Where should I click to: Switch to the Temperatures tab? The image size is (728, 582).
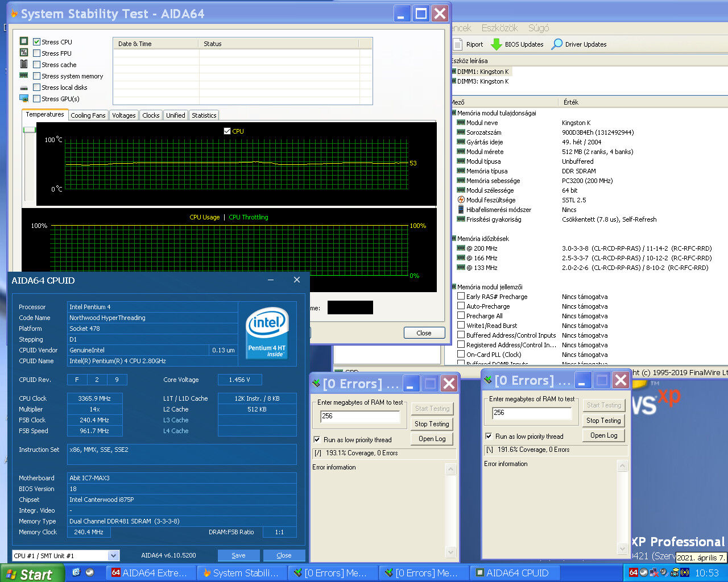(45, 114)
